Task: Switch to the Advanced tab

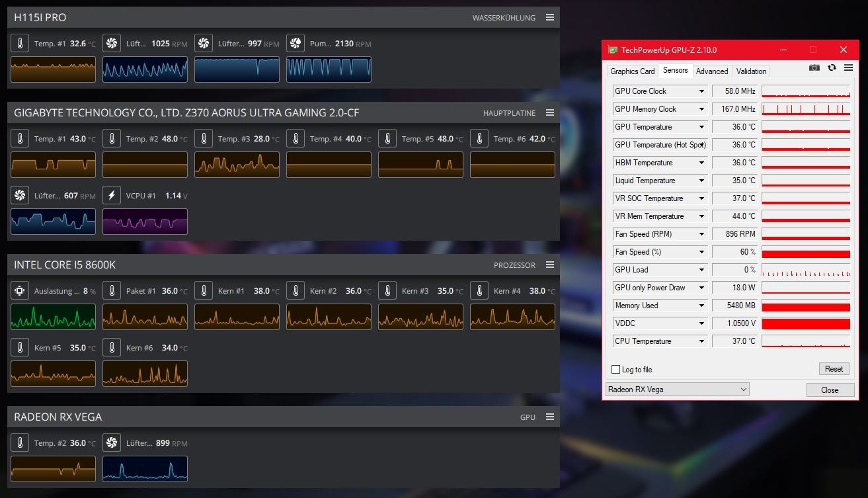Action: pos(712,71)
